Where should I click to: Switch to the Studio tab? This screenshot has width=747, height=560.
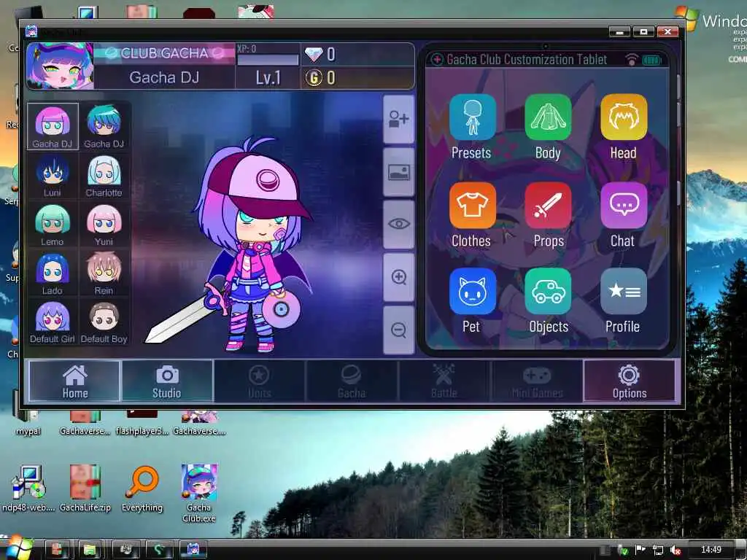(x=167, y=381)
